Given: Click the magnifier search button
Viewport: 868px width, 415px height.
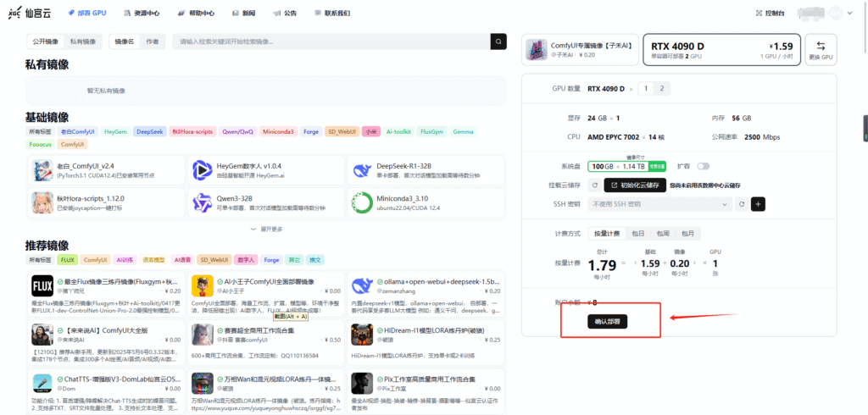Looking at the screenshot, I should coord(498,41).
